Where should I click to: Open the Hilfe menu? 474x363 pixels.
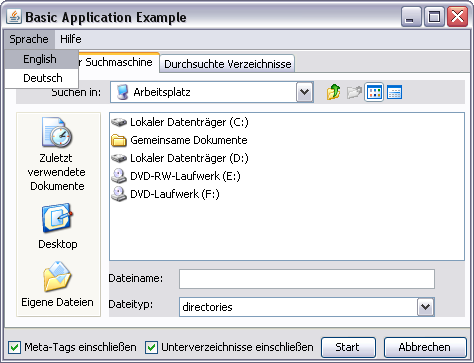coord(71,39)
